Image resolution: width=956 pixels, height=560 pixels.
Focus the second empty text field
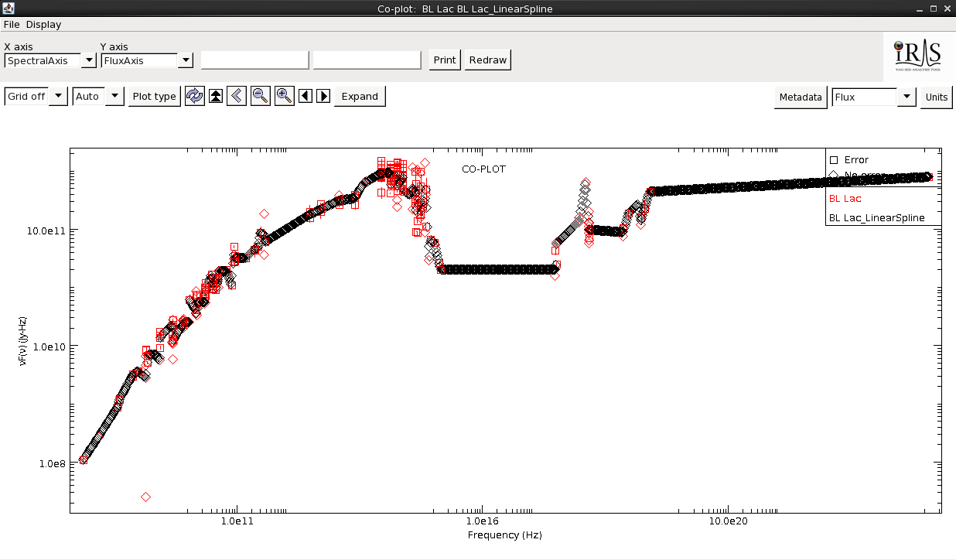click(367, 60)
